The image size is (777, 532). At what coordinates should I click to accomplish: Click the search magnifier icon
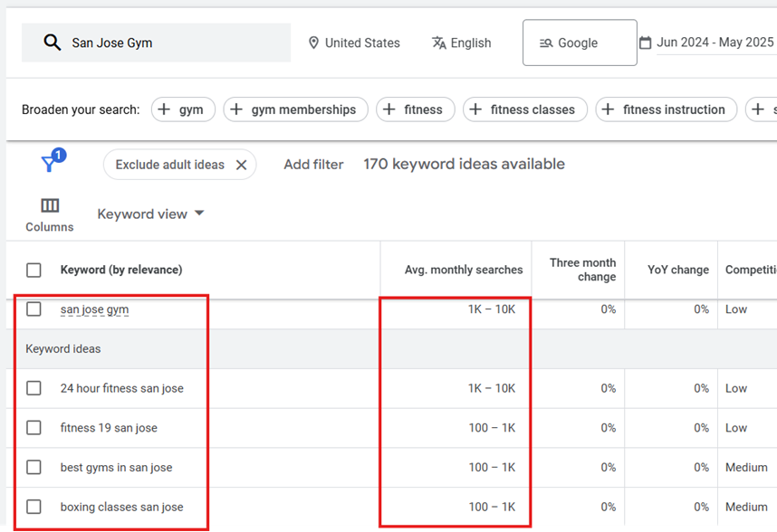pos(52,43)
